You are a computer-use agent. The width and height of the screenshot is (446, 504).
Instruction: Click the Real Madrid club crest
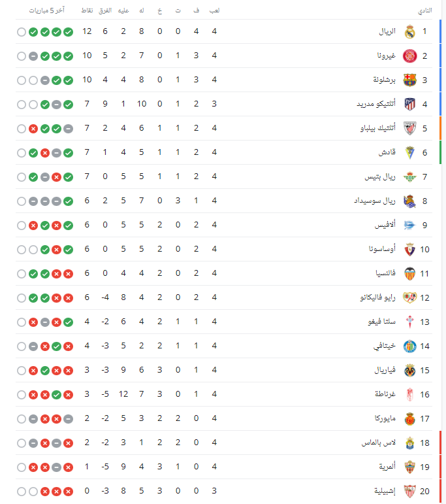tap(409, 32)
